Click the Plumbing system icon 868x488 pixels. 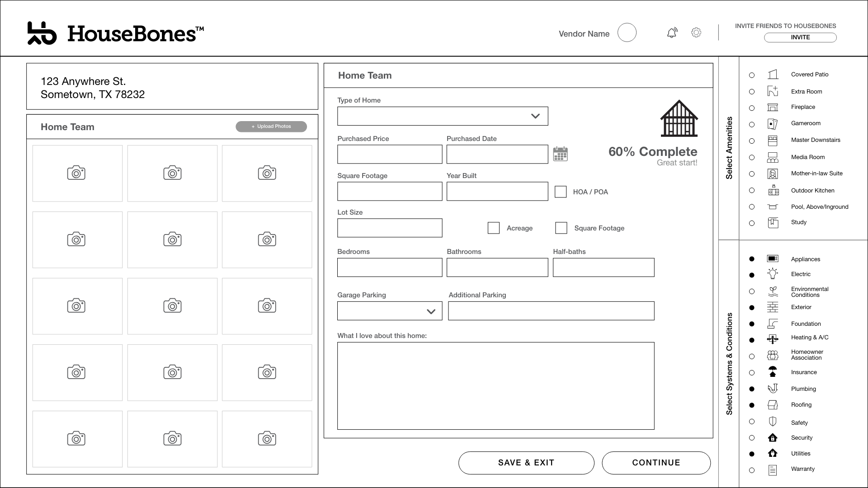click(773, 389)
